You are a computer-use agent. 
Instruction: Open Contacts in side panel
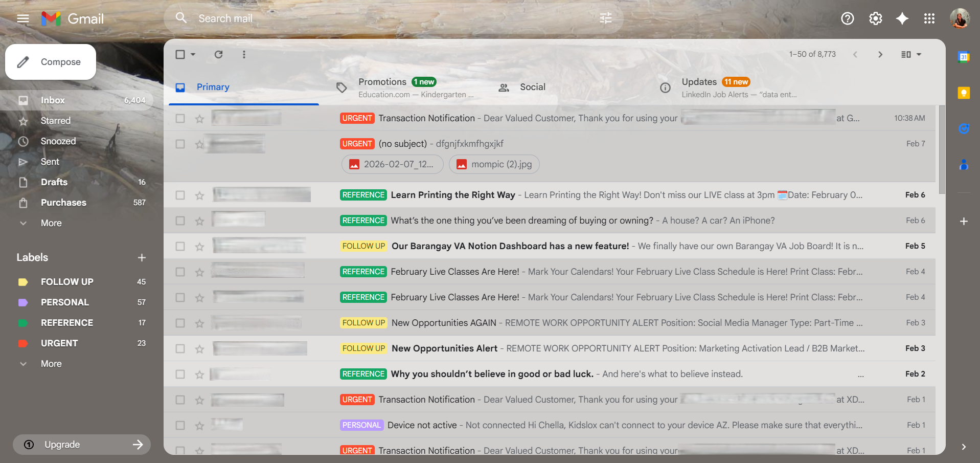[964, 164]
